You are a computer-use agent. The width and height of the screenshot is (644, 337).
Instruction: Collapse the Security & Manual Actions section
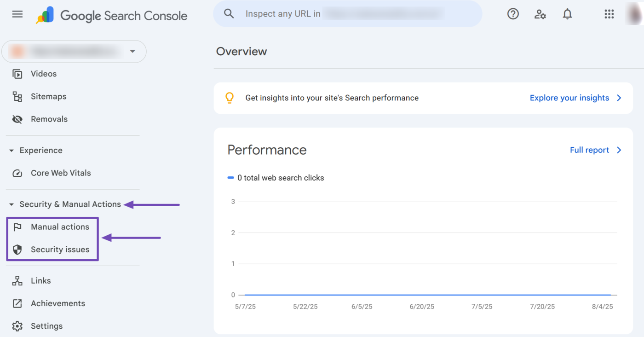[x=12, y=204]
